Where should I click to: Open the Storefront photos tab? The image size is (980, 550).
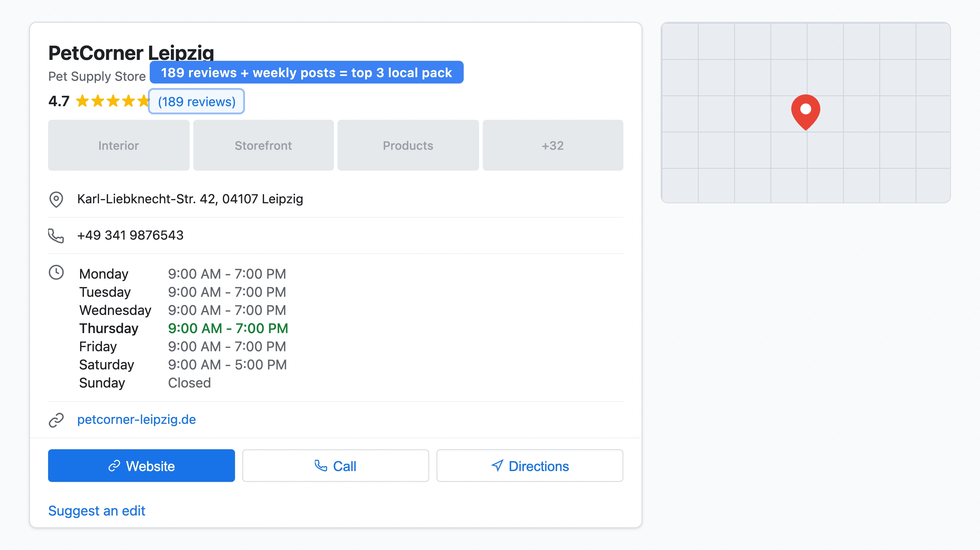[x=263, y=145]
